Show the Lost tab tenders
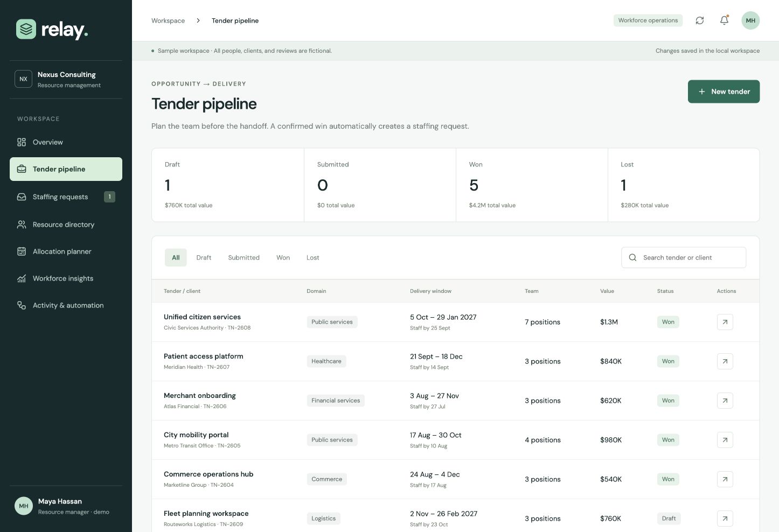The image size is (779, 532). click(312, 257)
